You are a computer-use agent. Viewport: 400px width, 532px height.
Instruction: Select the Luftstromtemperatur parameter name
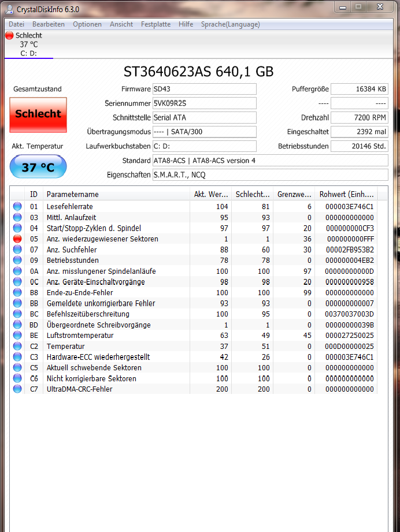point(80,335)
